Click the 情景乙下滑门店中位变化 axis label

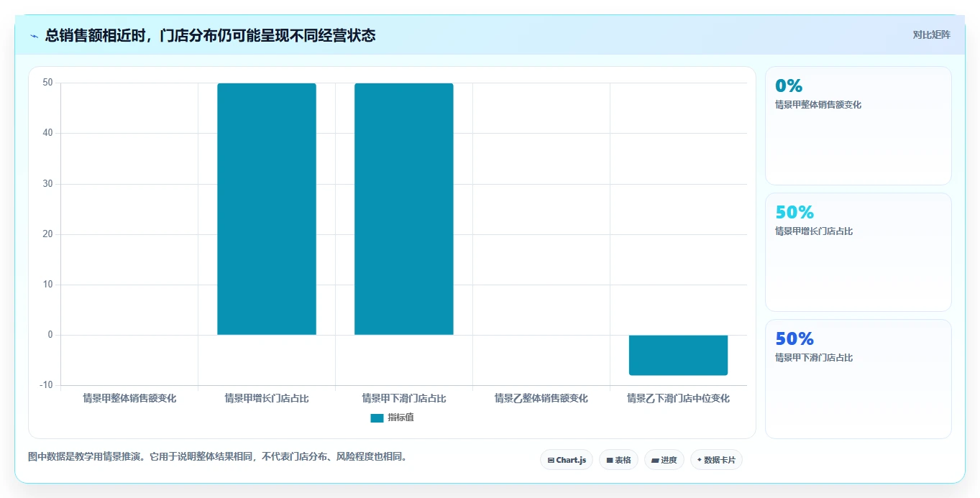pos(678,398)
